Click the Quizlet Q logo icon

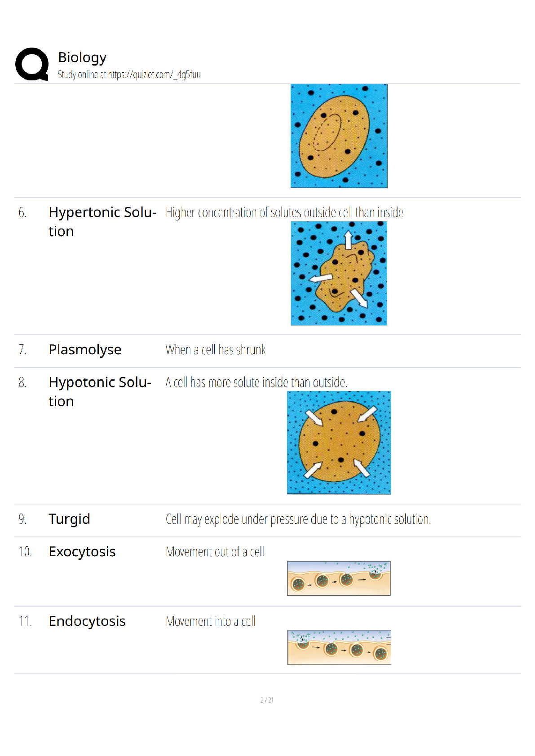(32, 64)
